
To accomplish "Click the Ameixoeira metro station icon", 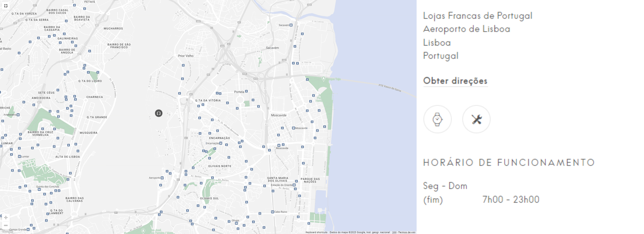I will (18, 115).
